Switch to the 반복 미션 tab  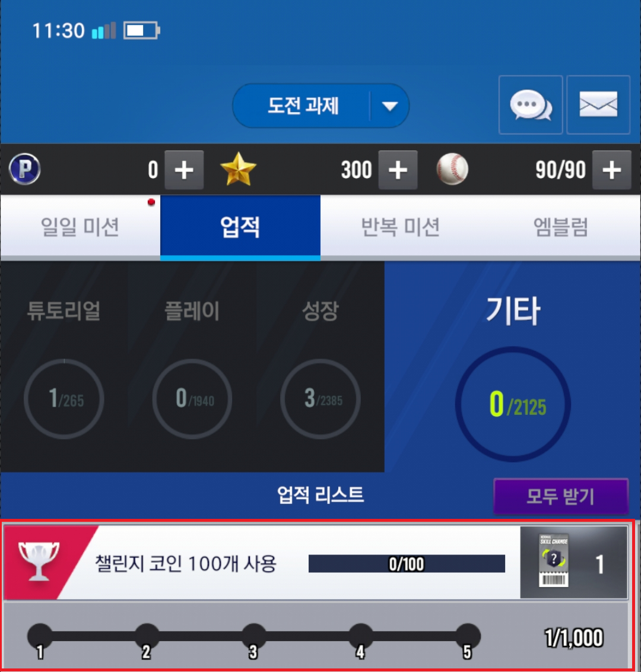coord(400,227)
